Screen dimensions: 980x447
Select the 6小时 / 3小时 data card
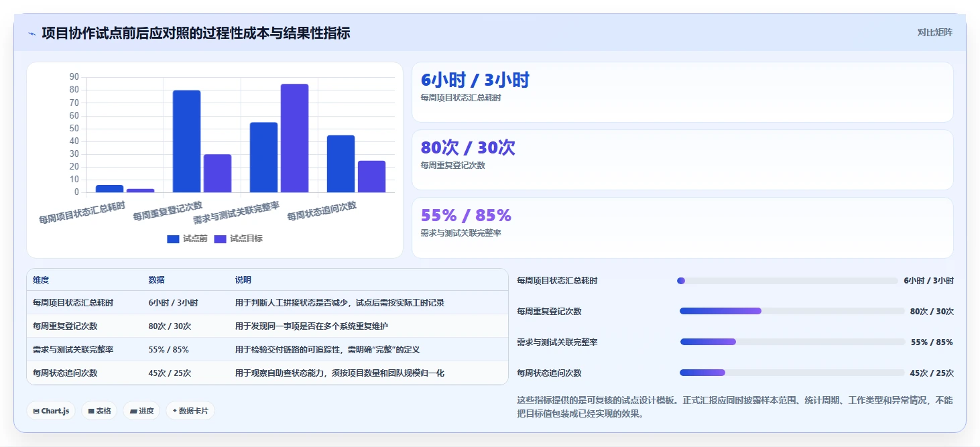682,92
